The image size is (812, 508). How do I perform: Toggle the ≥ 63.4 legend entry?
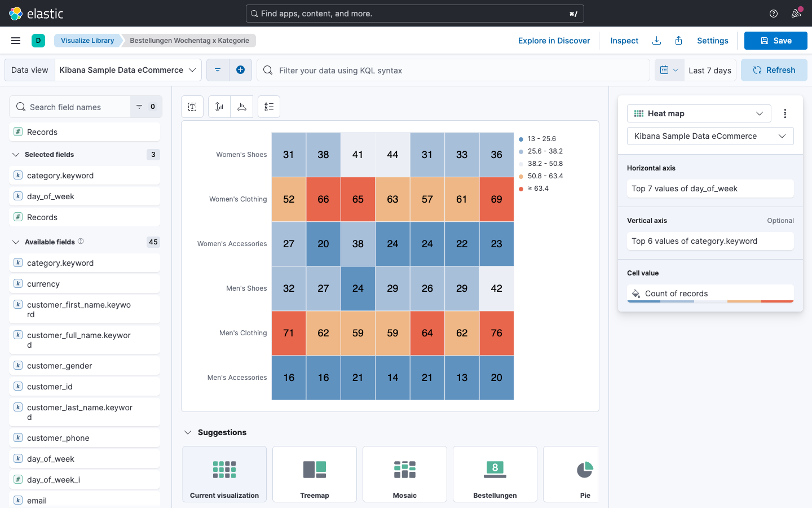(538, 189)
